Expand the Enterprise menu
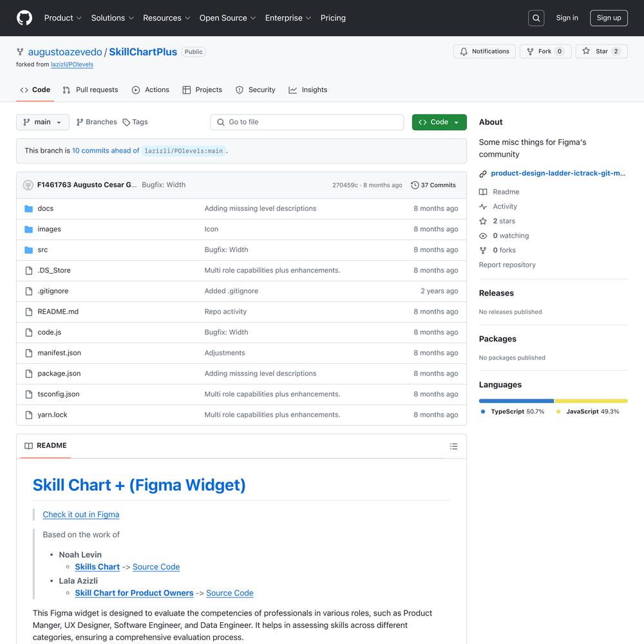Viewport: 644px width, 644px height. [288, 18]
